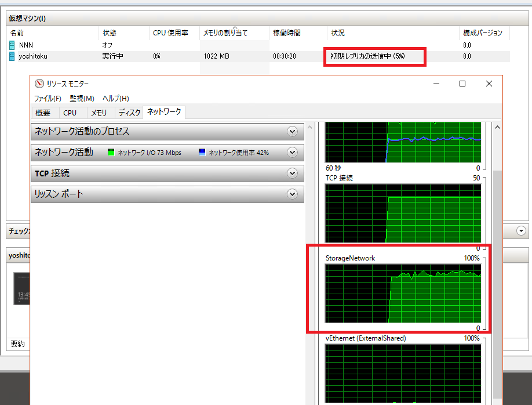
Task: Click the TCP 接続 graph
Action: coord(403,214)
